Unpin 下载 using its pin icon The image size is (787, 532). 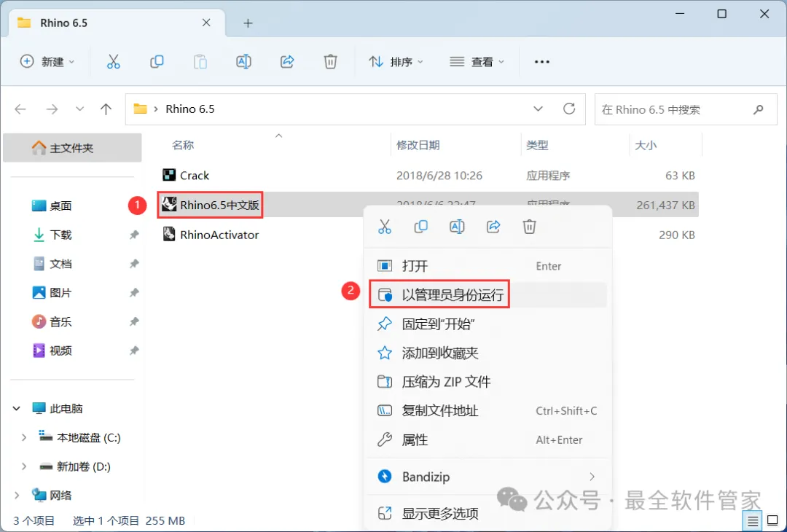pos(134,235)
